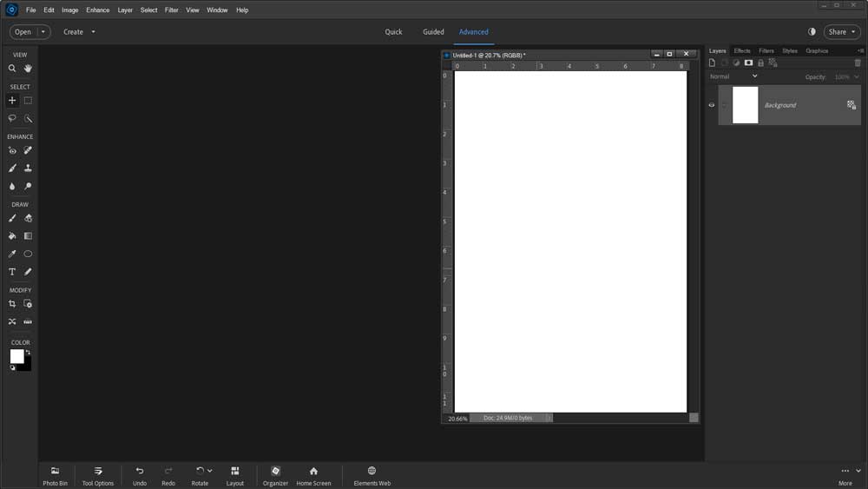
Task: Select the Paint Bucket tool
Action: pyautogui.click(x=12, y=236)
